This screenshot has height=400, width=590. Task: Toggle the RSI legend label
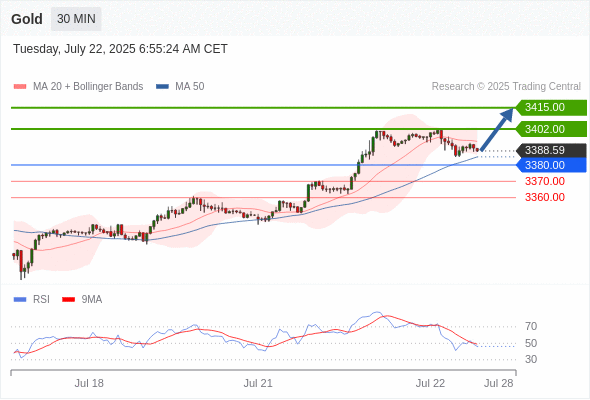click(41, 300)
